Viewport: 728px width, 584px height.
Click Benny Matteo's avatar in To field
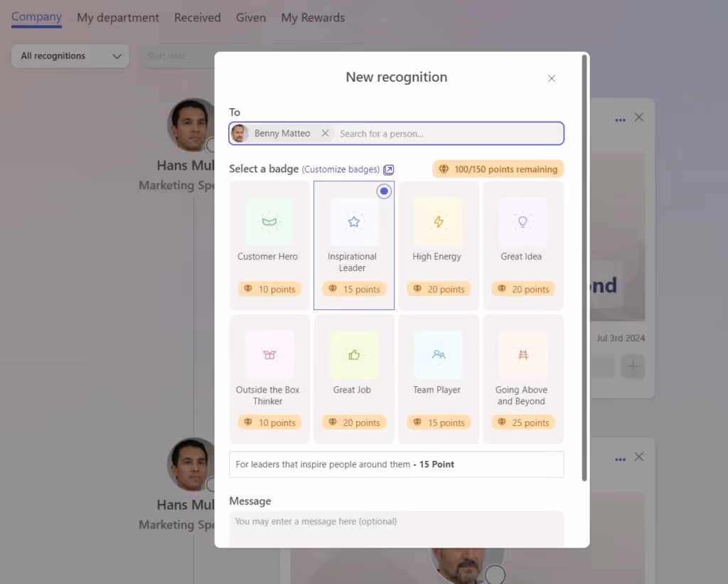[239, 133]
